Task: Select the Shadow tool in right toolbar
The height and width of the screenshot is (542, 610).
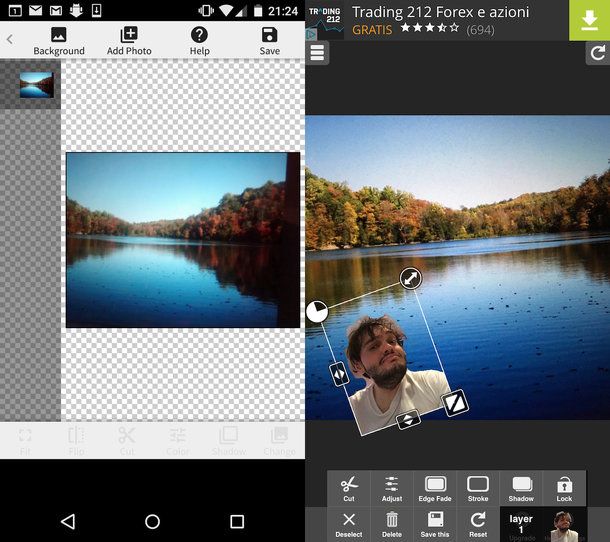Action: (x=521, y=488)
